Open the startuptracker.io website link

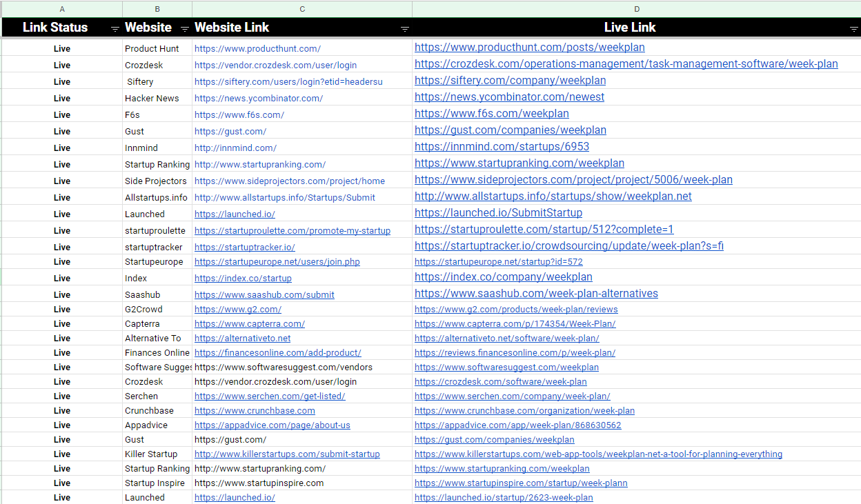tap(245, 248)
